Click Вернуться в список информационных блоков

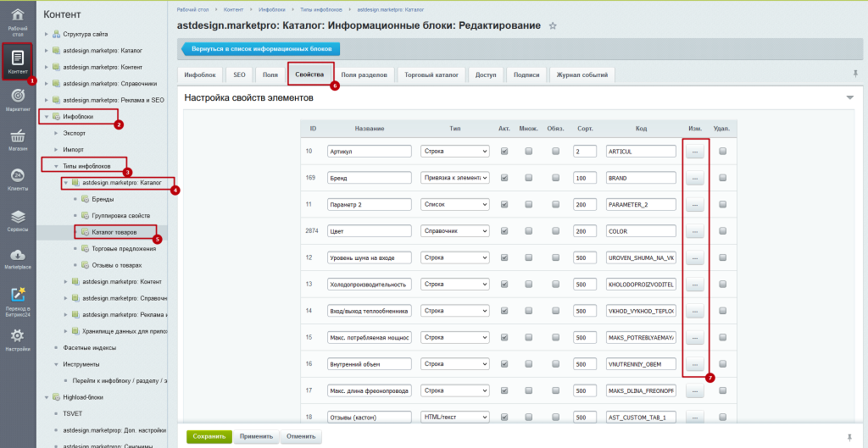click(261, 48)
